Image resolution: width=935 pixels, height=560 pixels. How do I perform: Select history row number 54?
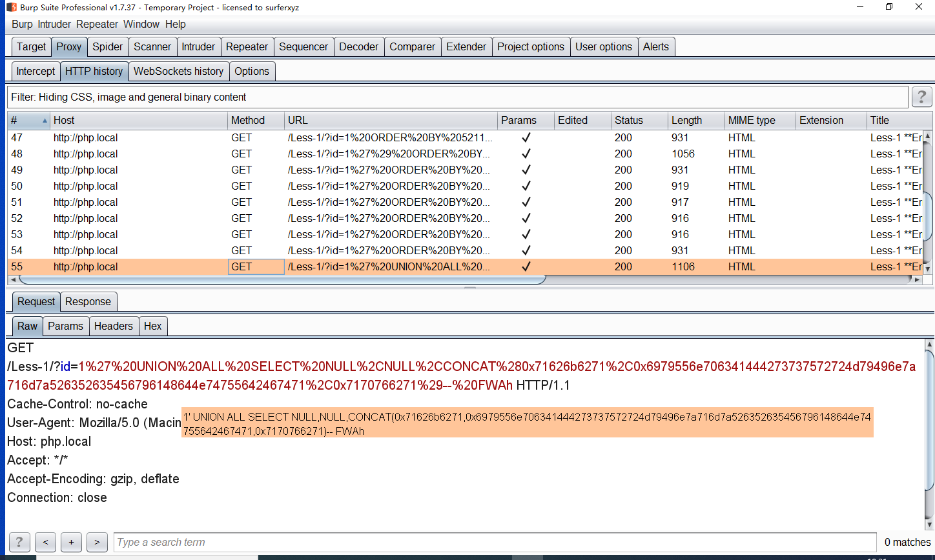pyautogui.click(x=465, y=250)
